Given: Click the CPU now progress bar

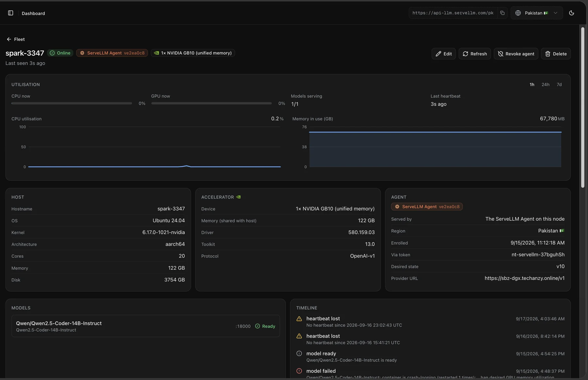Looking at the screenshot, I should click(x=72, y=103).
